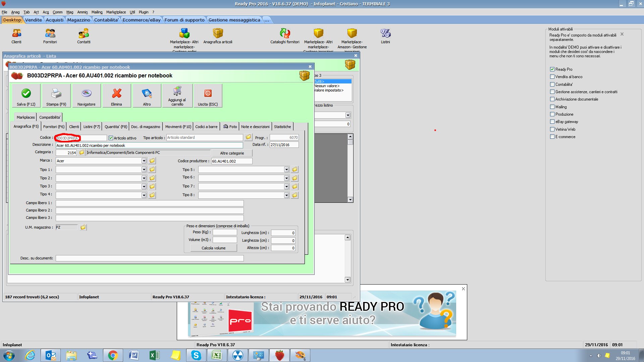This screenshot has height=362, width=644.
Task: Expand the Marca dropdown
Action: coord(144,161)
